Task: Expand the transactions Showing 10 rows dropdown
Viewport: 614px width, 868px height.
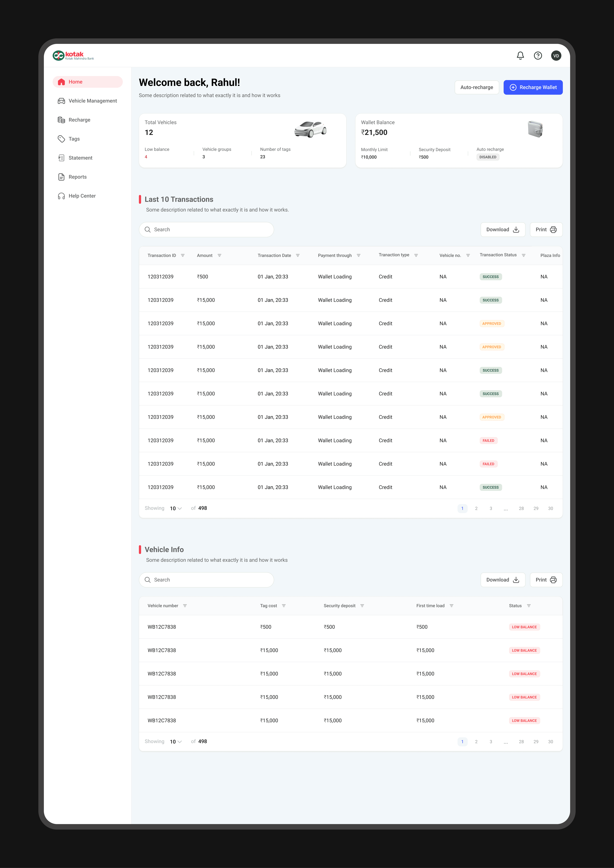Action: (176, 508)
